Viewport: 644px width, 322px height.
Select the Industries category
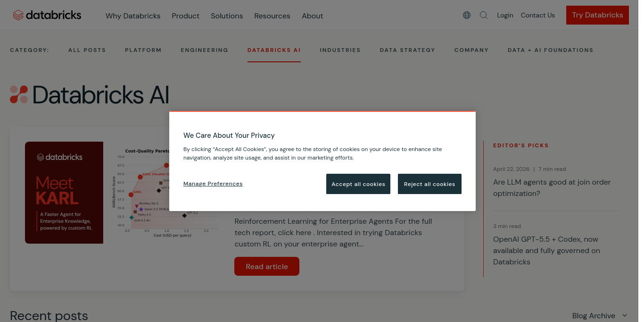340,50
